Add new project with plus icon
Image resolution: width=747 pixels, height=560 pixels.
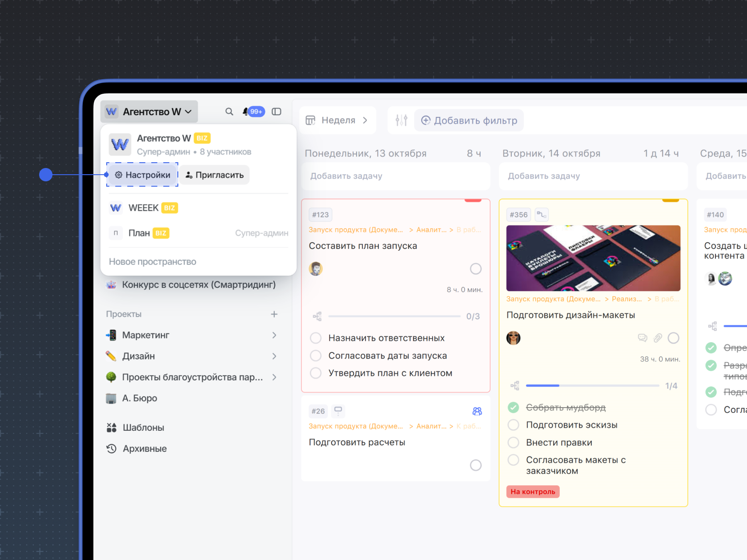point(274,314)
